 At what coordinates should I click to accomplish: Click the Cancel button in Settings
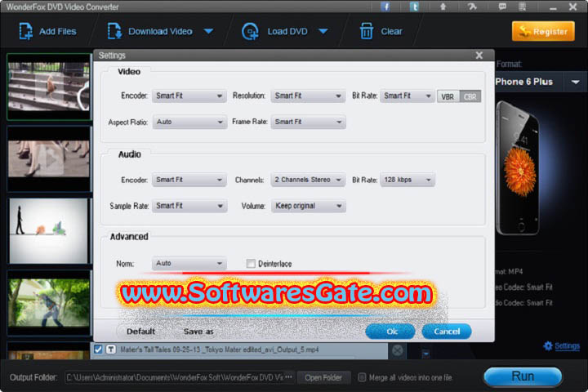(446, 332)
